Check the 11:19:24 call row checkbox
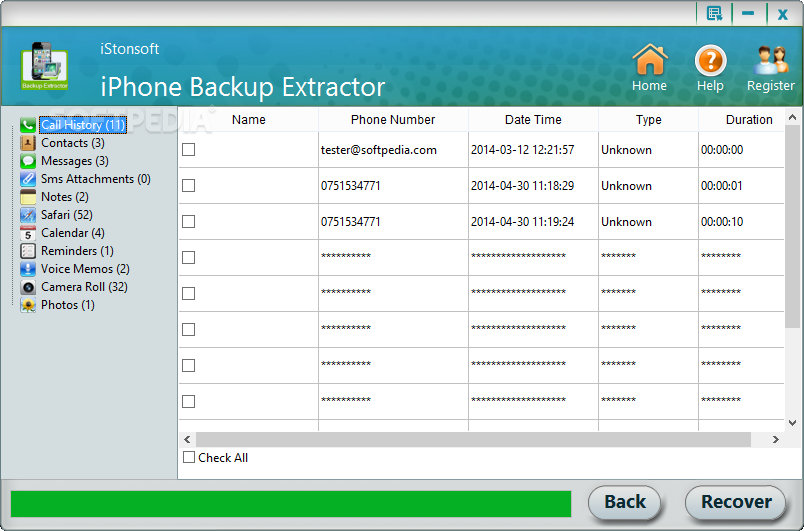 [189, 221]
